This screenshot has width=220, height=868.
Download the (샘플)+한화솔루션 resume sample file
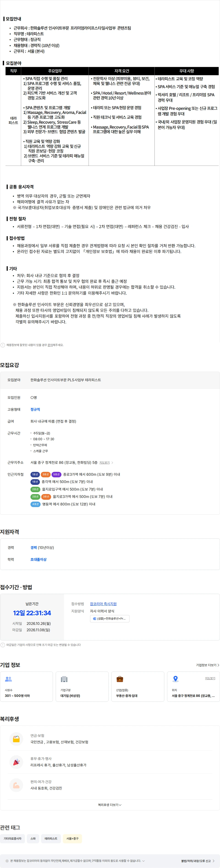click(110, 619)
